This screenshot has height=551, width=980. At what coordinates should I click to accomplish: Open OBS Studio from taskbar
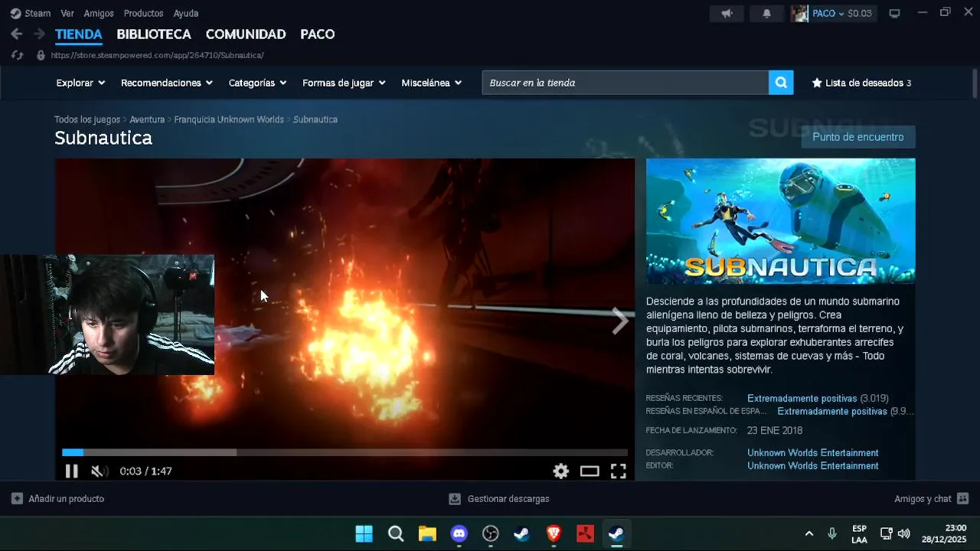(x=491, y=533)
